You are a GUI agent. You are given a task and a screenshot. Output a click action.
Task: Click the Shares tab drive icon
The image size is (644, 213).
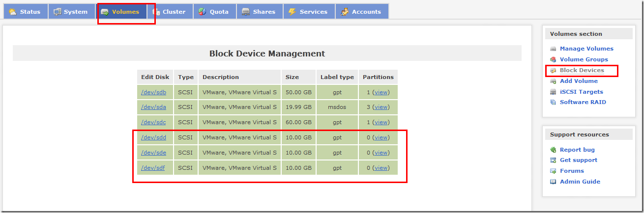(245, 12)
